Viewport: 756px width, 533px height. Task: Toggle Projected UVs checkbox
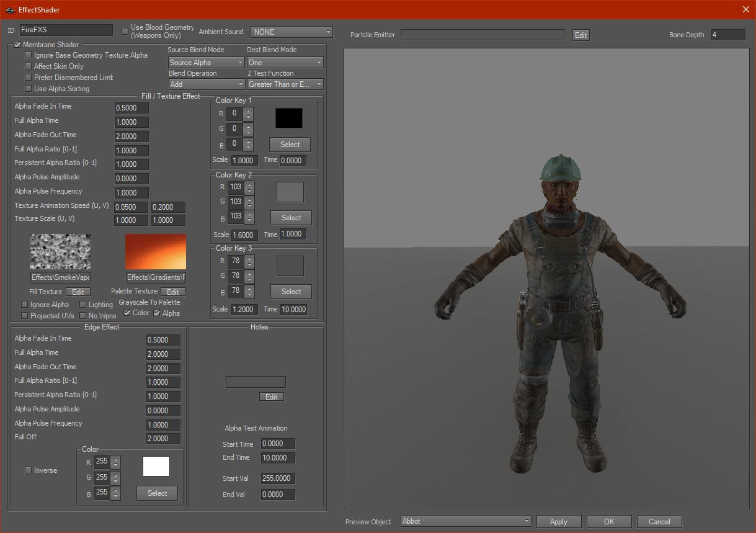pyautogui.click(x=24, y=316)
